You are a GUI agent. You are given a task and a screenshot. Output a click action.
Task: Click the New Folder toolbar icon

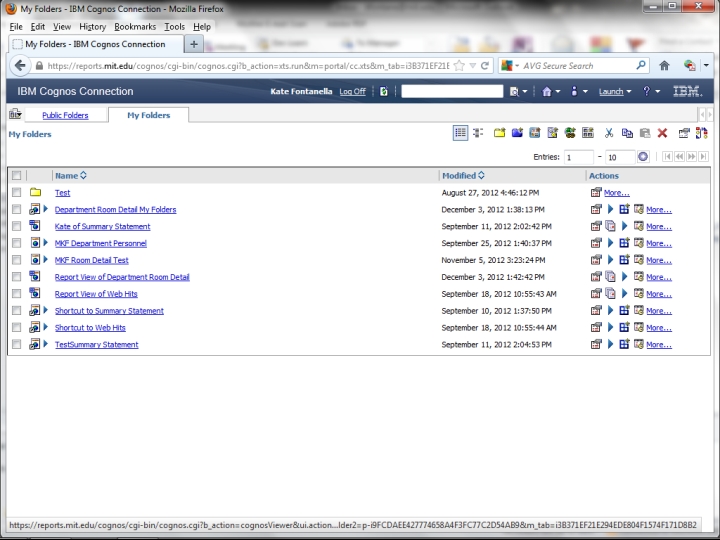500,133
